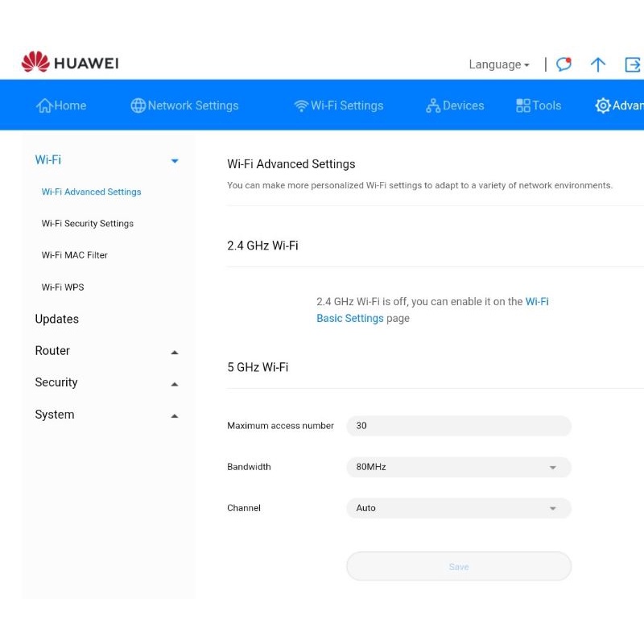Open the Tools tab
Viewport: 644px width, 644px height.
point(539,105)
